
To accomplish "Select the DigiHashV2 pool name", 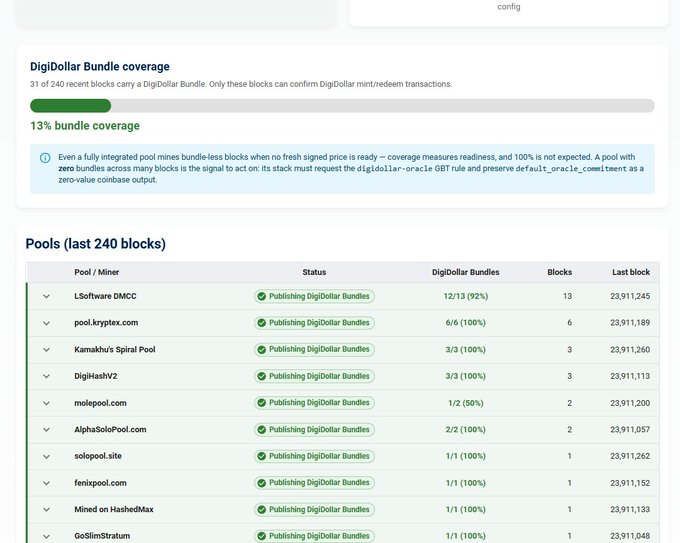I will tap(96, 376).
